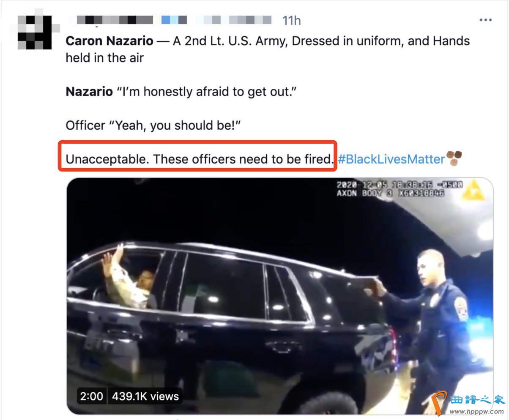The height and width of the screenshot is (420, 509).
Task: Open the tweet via the 11h timestamp
Action: pos(291,20)
